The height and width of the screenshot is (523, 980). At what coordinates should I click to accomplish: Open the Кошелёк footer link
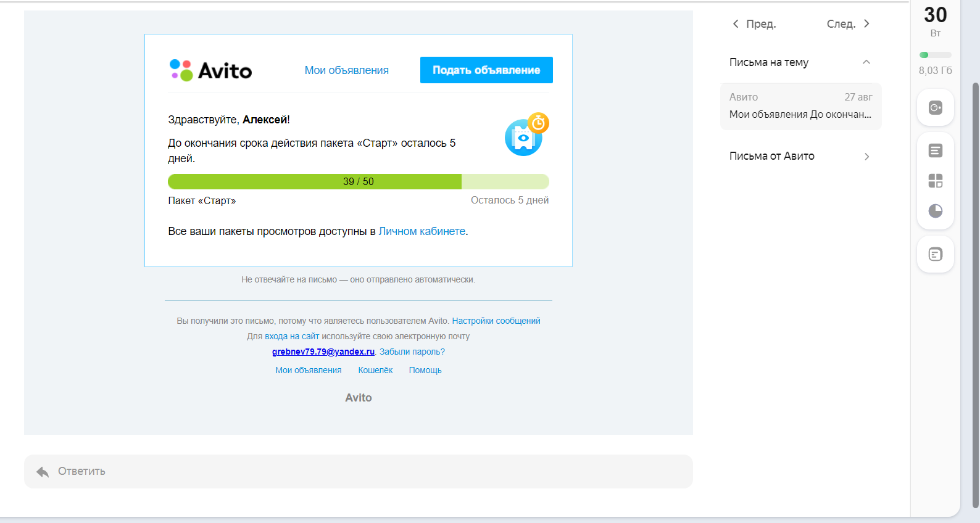point(375,370)
